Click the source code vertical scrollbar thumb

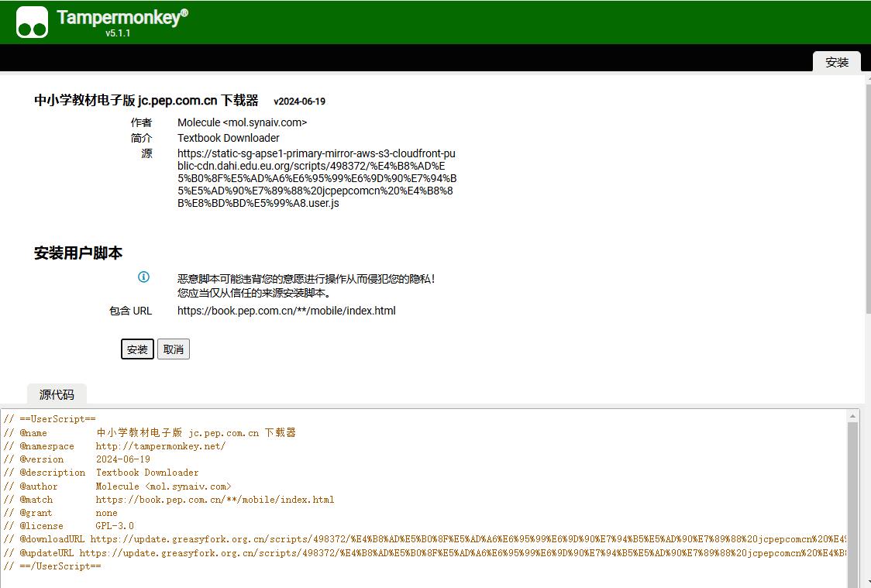click(x=853, y=496)
